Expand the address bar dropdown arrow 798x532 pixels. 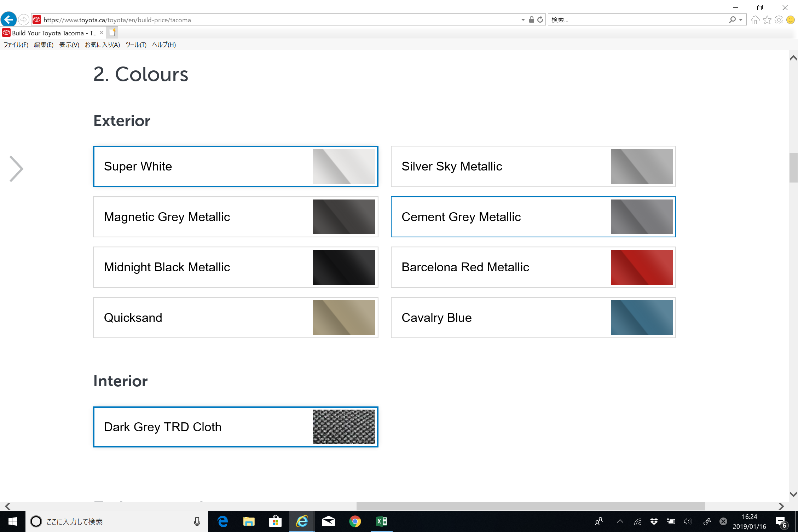(523, 20)
